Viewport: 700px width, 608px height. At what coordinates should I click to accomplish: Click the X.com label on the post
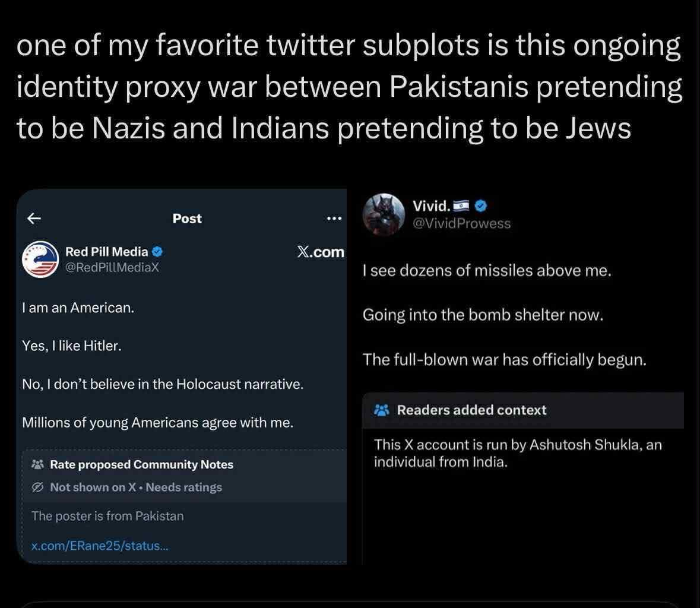coord(321,252)
